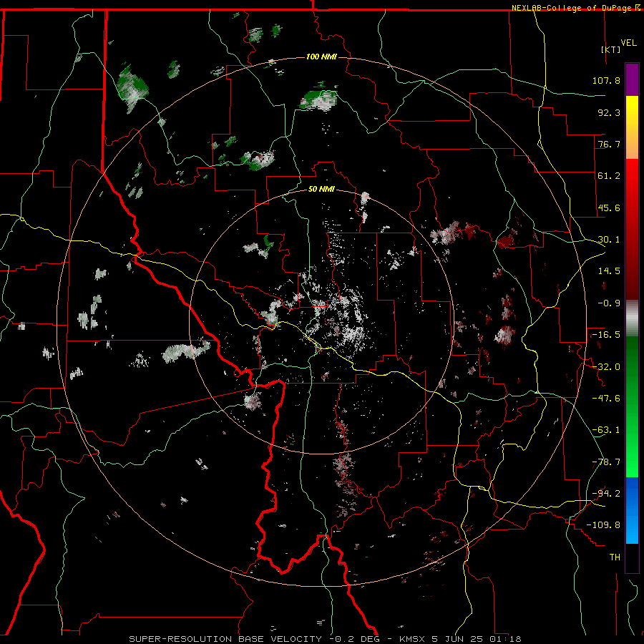Click the 61.2 velocity scale value
This screenshot has width=644, height=644.
[609, 176]
